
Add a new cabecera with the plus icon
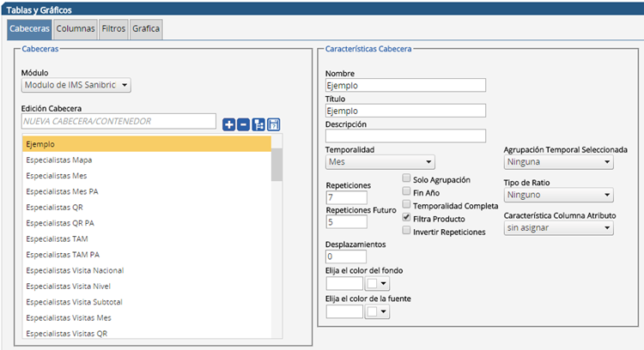coord(228,124)
